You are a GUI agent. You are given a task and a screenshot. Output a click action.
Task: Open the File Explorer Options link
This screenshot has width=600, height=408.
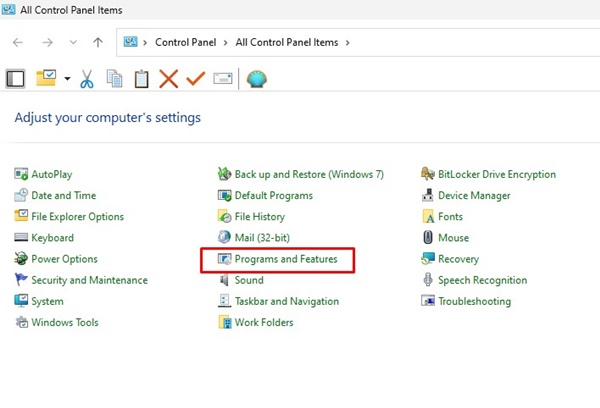point(78,217)
